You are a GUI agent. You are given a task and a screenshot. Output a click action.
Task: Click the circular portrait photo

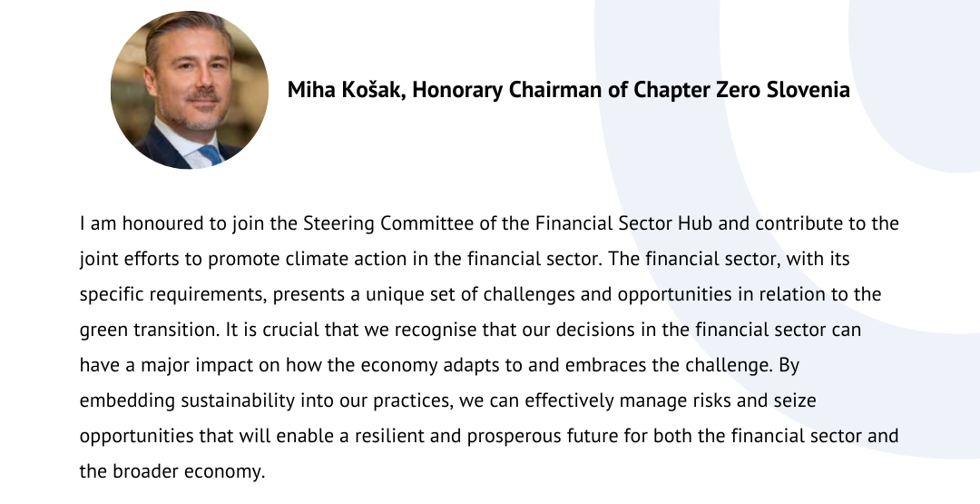click(190, 89)
